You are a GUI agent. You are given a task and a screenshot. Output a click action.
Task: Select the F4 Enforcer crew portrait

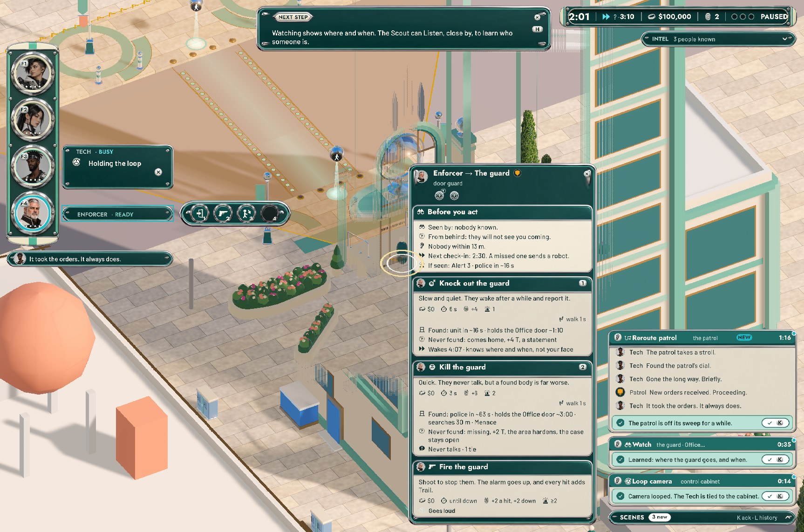[33, 213]
